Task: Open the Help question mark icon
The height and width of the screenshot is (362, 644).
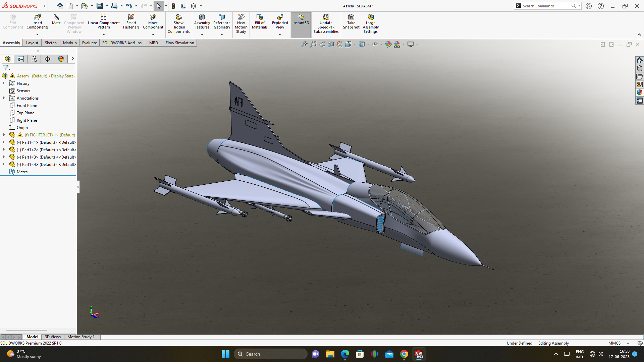Action: pyautogui.click(x=601, y=6)
